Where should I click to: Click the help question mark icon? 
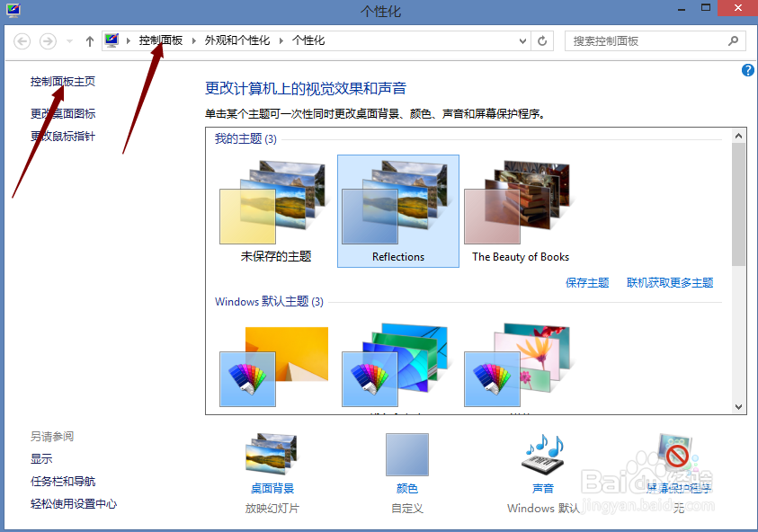(747, 70)
